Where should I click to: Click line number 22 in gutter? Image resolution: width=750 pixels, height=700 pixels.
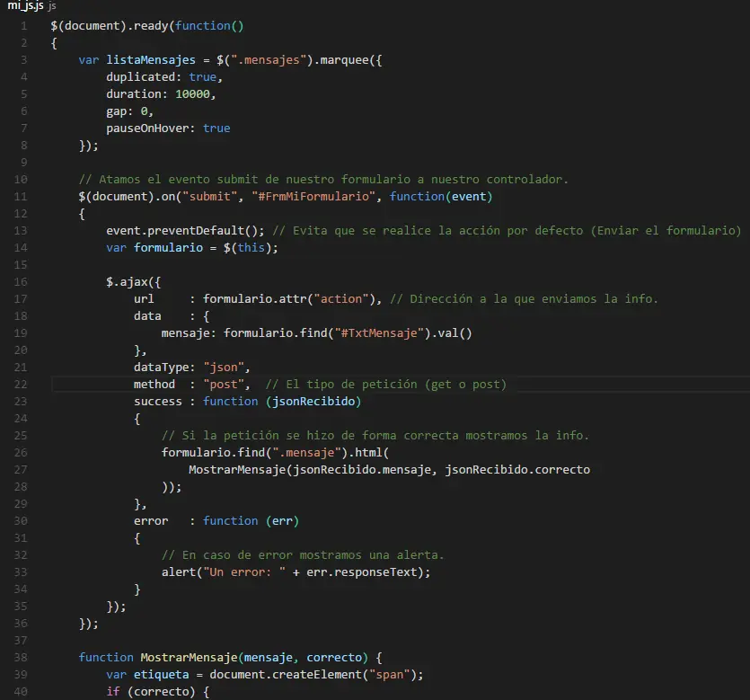pos(21,385)
